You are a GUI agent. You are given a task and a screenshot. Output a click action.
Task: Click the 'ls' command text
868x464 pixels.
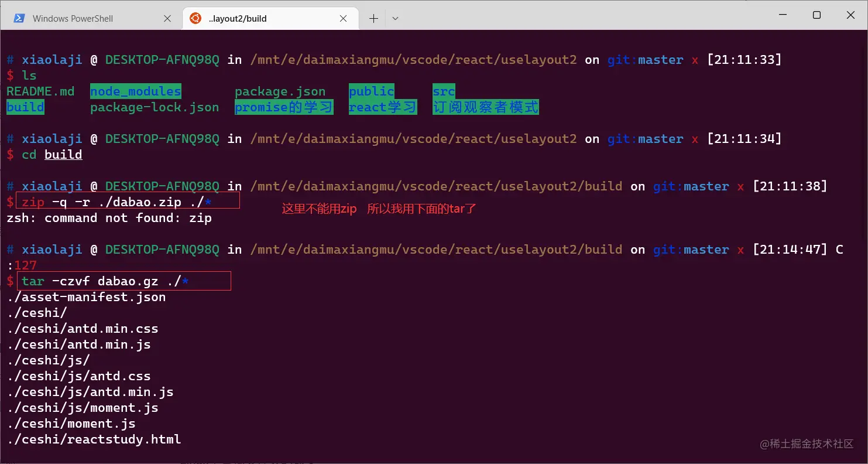point(29,76)
